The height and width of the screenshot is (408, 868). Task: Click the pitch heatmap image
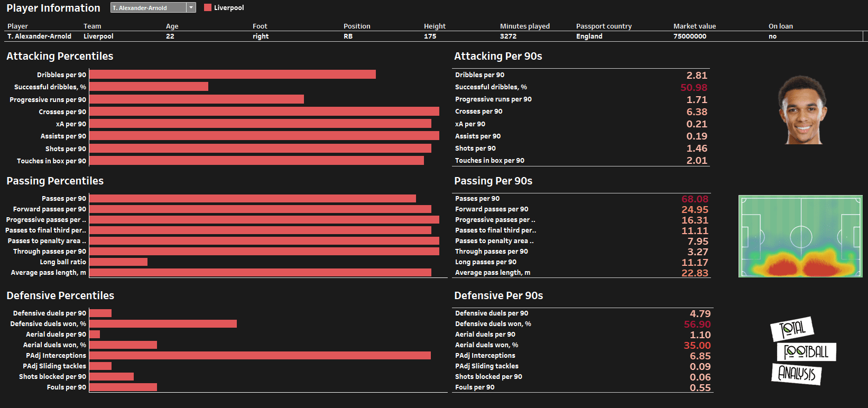click(x=800, y=236)
